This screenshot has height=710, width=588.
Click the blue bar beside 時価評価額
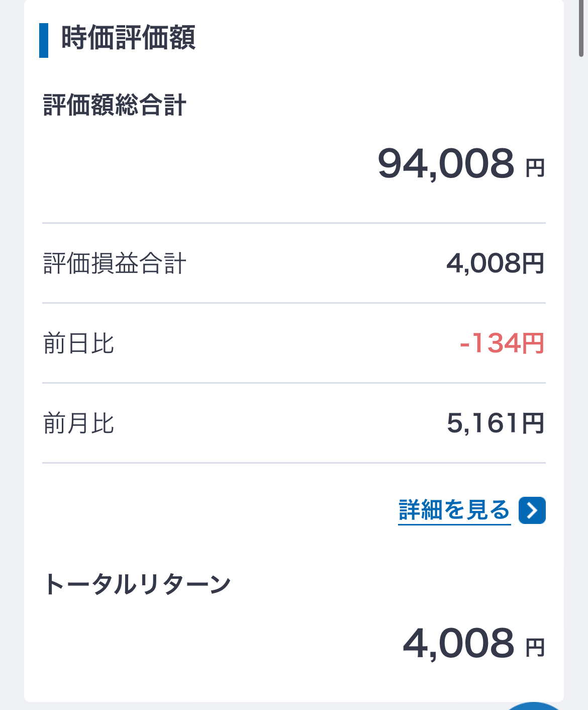point(44,40)
